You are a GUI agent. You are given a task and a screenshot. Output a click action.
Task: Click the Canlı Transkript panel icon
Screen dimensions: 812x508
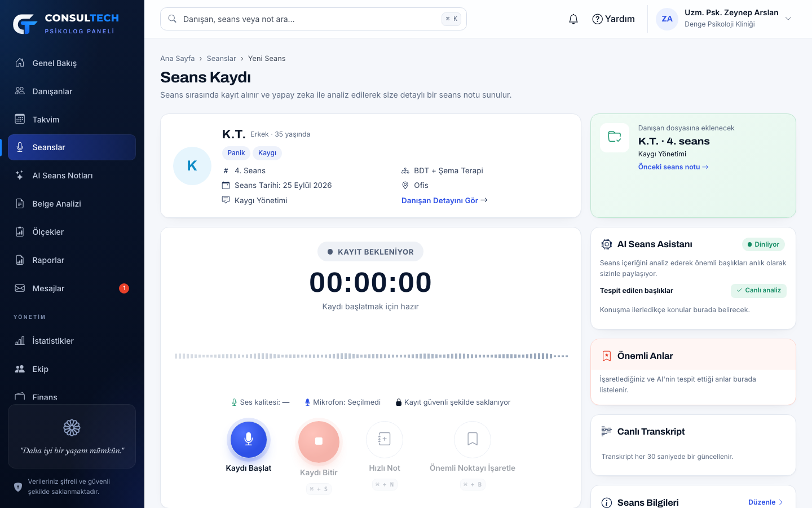[607, 431]
